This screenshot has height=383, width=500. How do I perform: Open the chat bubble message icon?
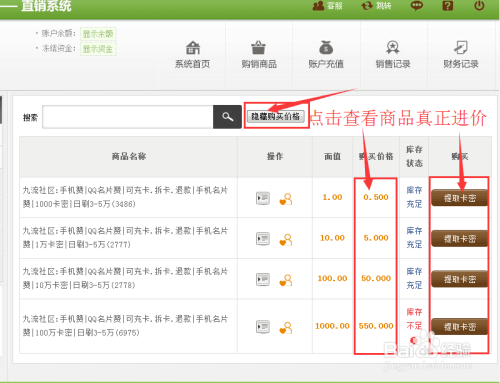pos(417,6)
